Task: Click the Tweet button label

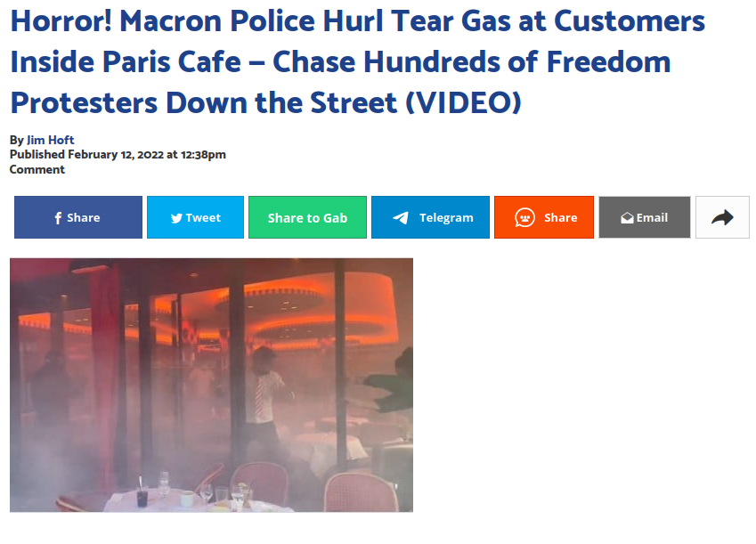Action: (203, 218)
